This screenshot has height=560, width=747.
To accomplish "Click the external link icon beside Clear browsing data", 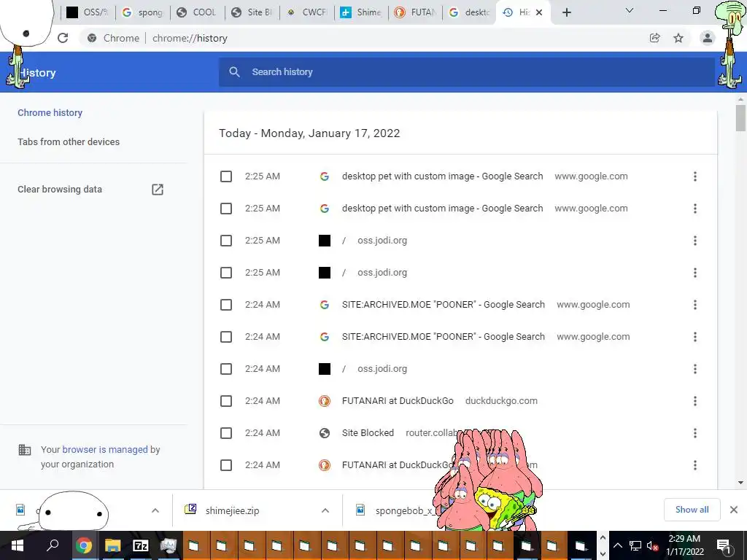I will point(158,190).
